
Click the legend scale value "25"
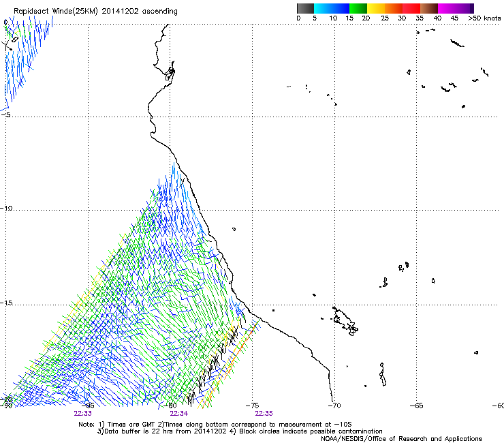(385, 18)
